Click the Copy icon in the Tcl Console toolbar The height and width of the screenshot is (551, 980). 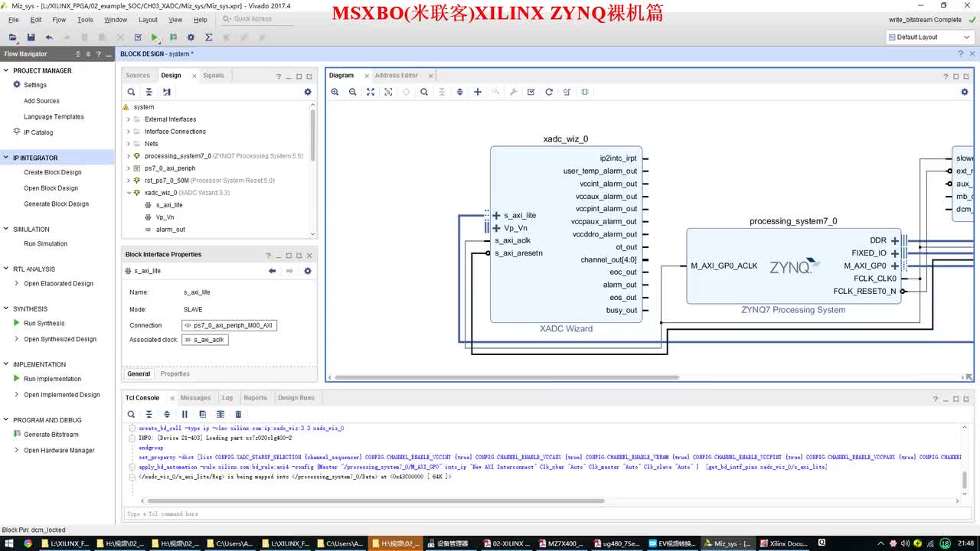(202, 414)
